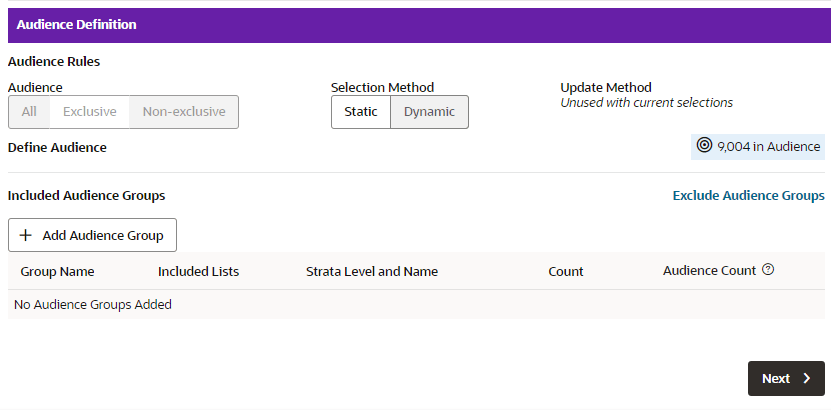Click the Audience Count column header
Image resolution: width=831 pixels, height=410 pixels.
pos(709,270)
